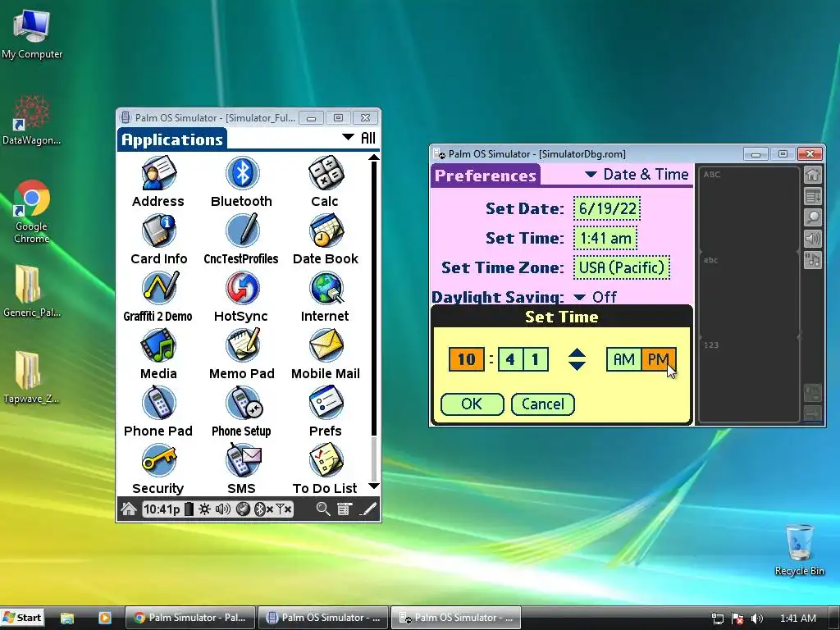Viewport: 840px width, 630px height.
Task: Open the Daylight Saving Off dropdown
Action: tap(596, 297)
